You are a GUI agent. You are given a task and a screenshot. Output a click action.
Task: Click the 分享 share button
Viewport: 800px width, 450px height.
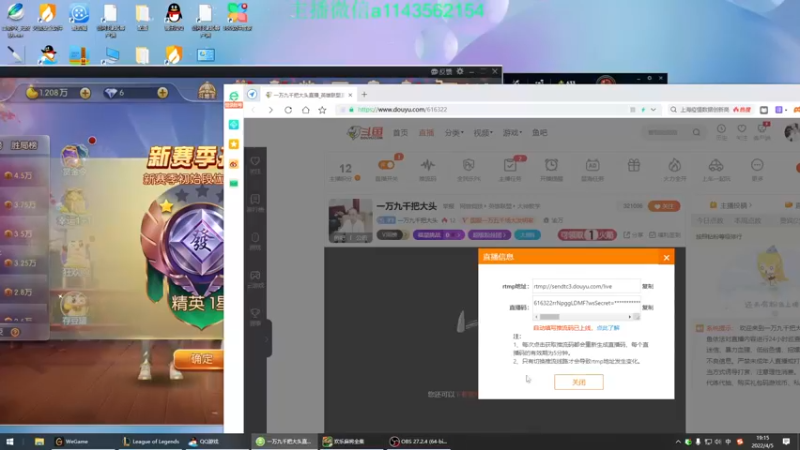point(633,235)
